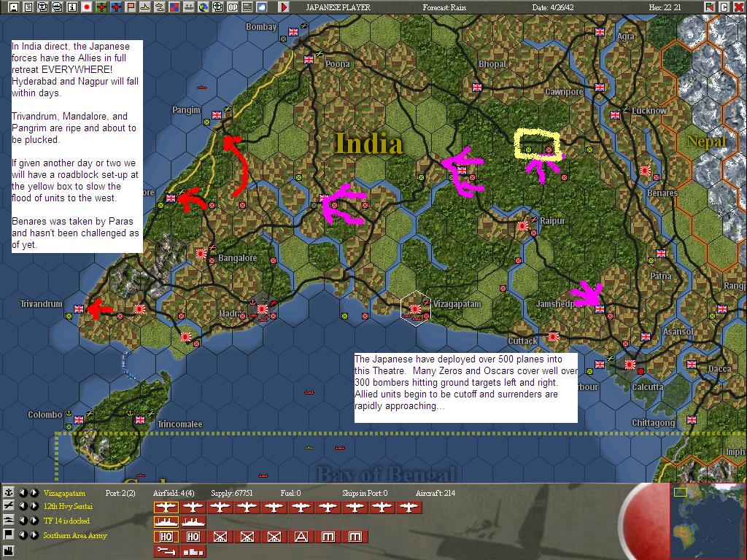Open the OP toolbar button
This screenshot has height=560, width=747.
[x=233, y=7]
